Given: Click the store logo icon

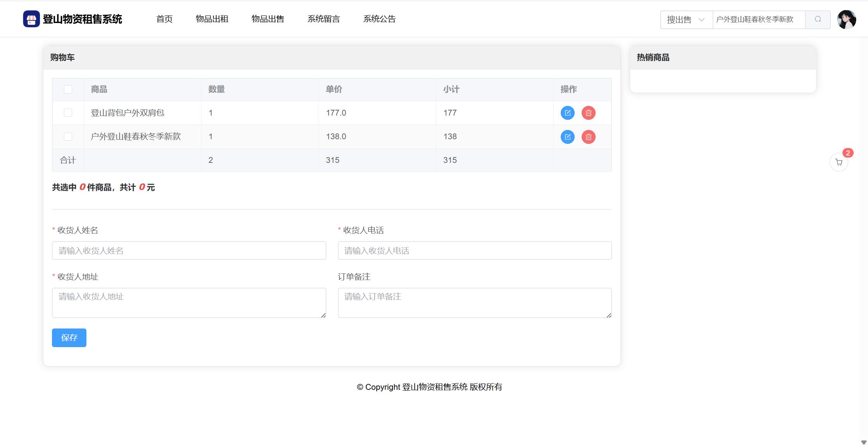Looking at the screenshot, I should tap(31, 19).
